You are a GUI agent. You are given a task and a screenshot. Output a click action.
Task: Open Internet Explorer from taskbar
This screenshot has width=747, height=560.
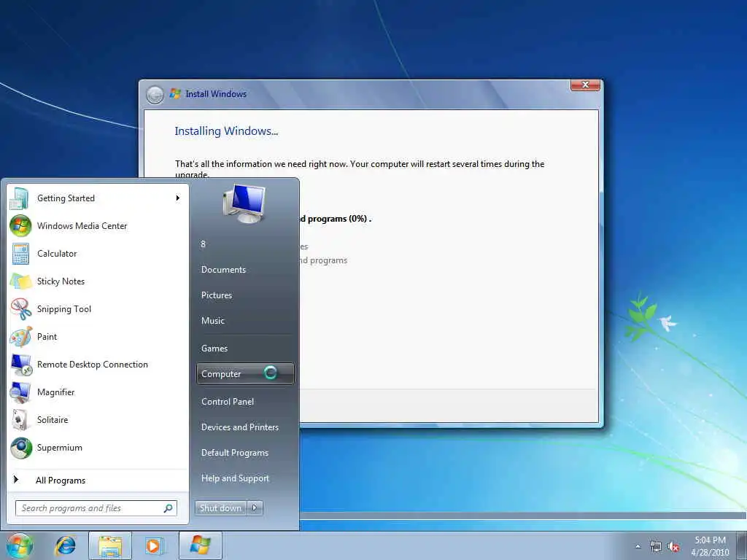65,545
